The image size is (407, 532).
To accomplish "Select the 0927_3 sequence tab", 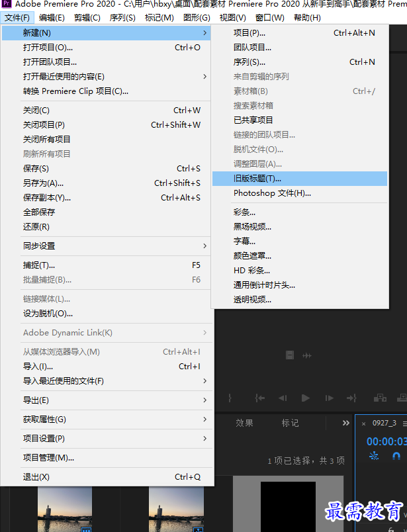I will [x=384, y=423].
